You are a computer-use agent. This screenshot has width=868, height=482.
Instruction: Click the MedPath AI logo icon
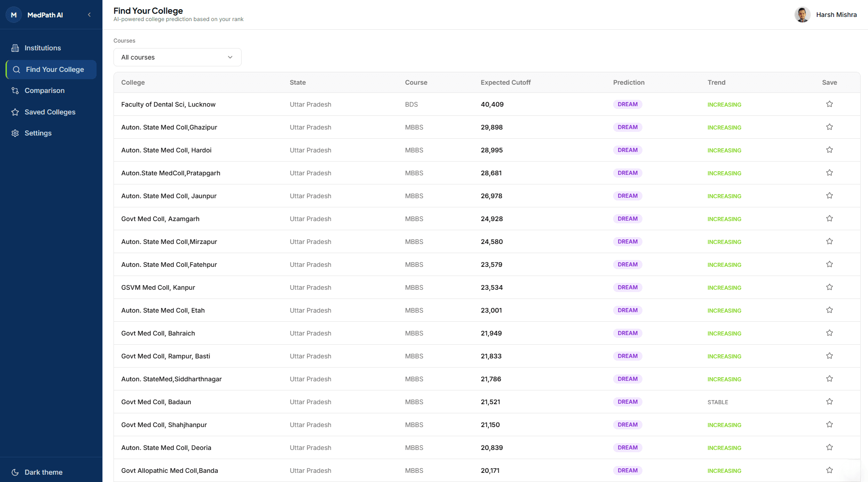point(14,15)
